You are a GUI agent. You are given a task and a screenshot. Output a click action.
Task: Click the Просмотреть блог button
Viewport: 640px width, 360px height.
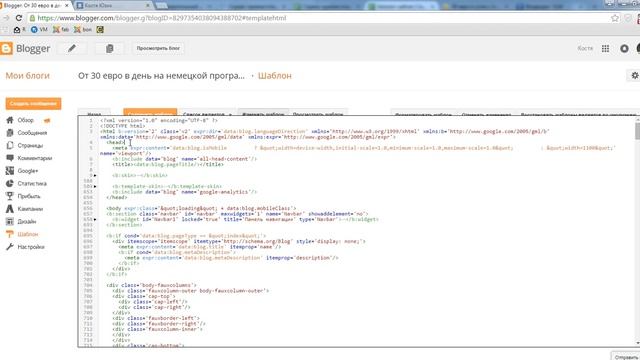pos(158,48)
